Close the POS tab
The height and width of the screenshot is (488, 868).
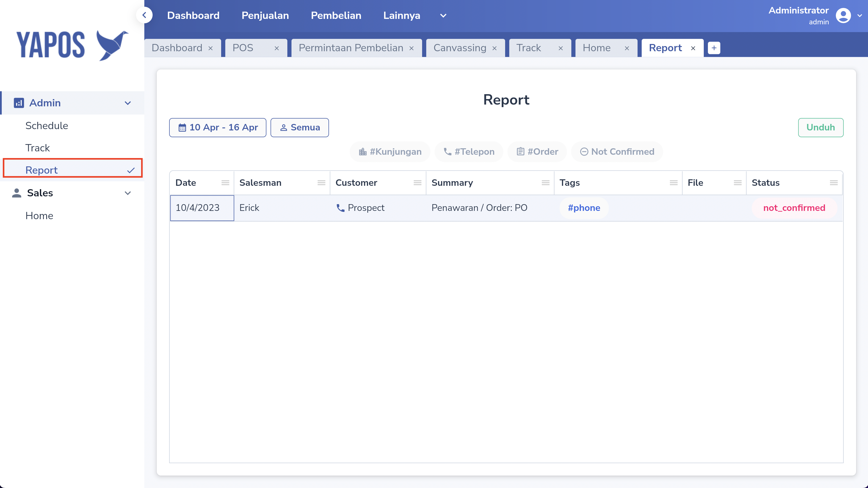point(277,48)
